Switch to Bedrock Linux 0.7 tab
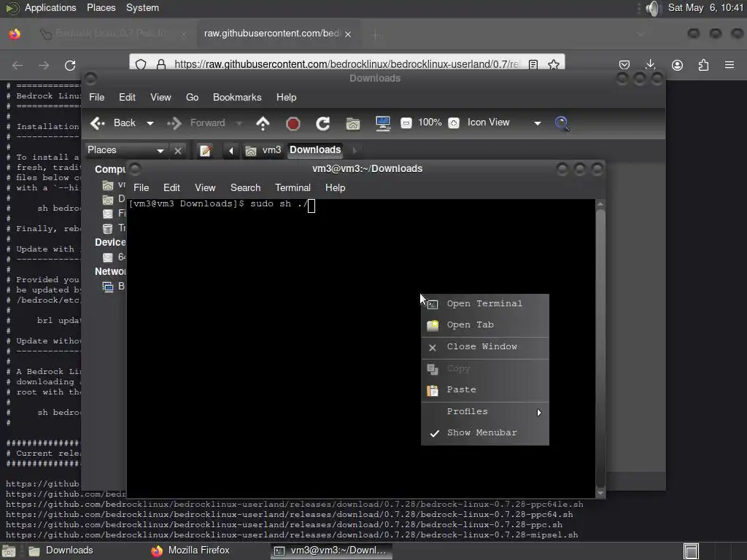 pyautogui.click(x=113, y=34)
